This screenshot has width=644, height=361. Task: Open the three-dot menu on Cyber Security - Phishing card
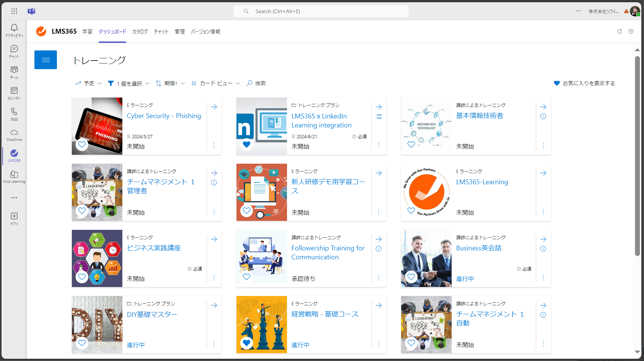[214, 145]
